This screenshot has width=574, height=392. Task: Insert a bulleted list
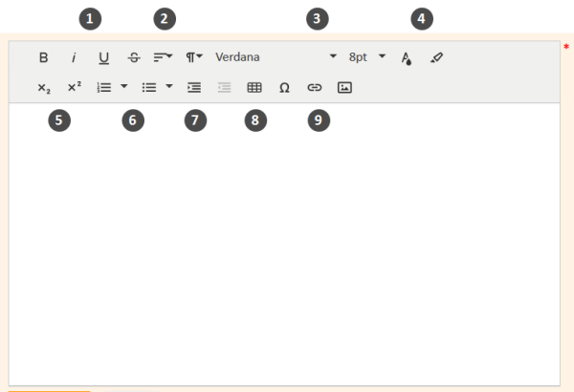click(149, 87)
